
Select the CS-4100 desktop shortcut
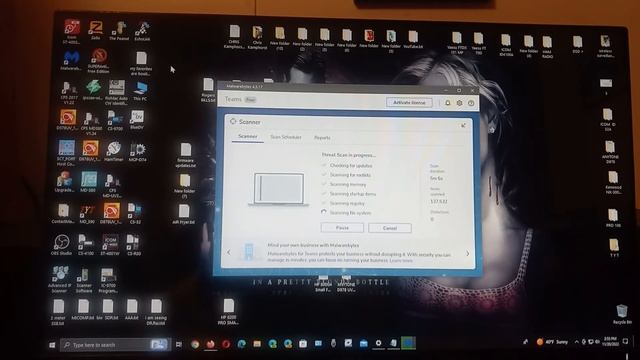click(86, 245)
